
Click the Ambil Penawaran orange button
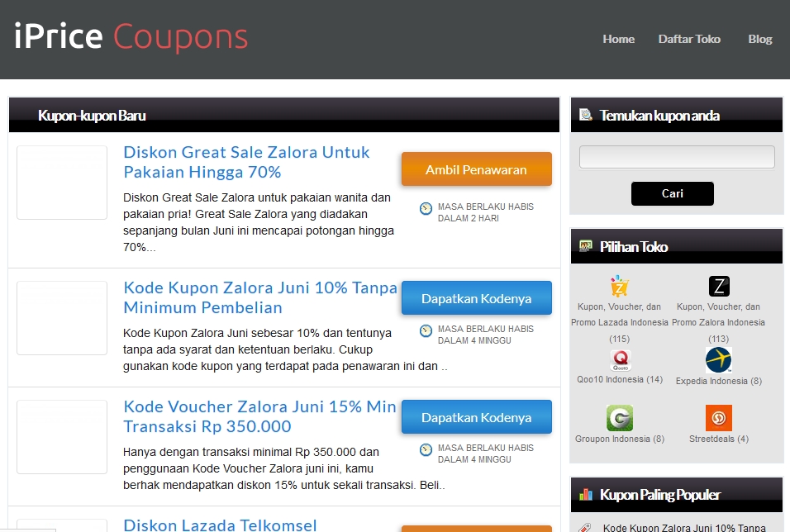(x=477, y=169)
